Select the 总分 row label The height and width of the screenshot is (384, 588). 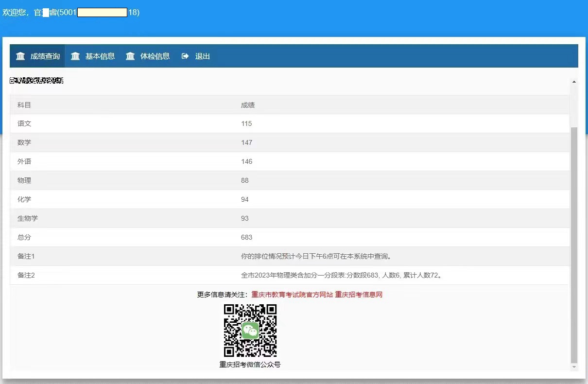click(x=24, y=237)
